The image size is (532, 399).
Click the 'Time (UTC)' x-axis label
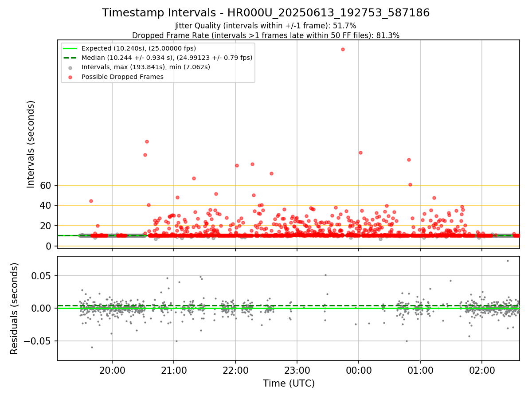pyautogui.click(x=289, y=383)
